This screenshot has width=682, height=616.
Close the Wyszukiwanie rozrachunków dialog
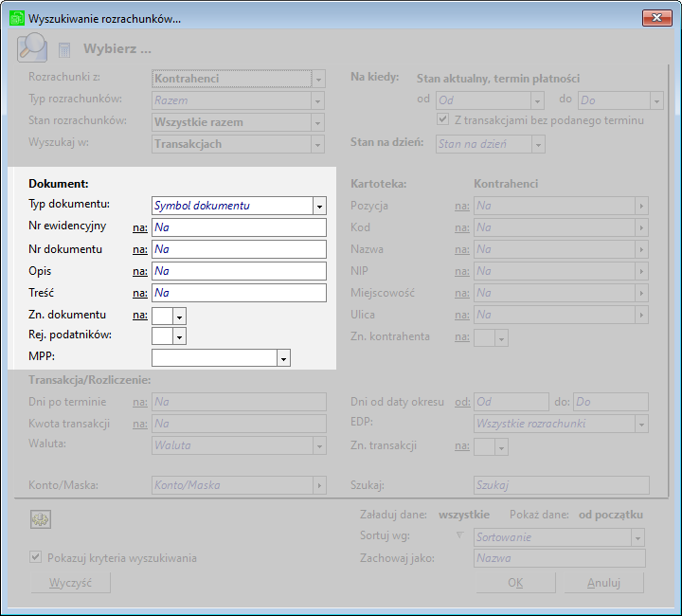point(656,18)
